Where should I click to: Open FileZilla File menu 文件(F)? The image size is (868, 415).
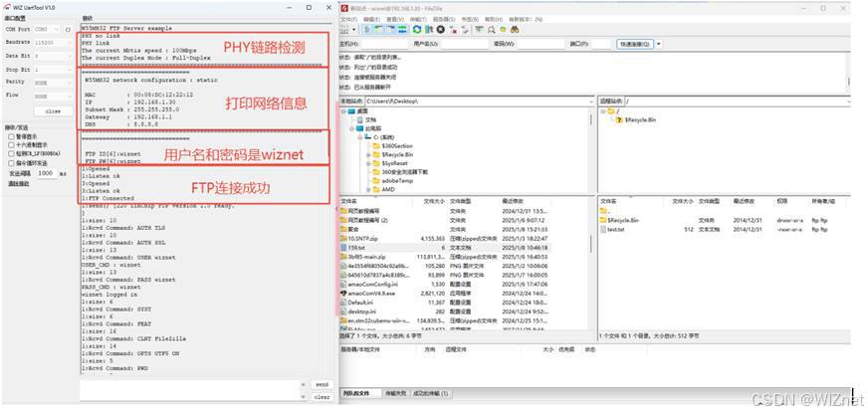(348, 19)
